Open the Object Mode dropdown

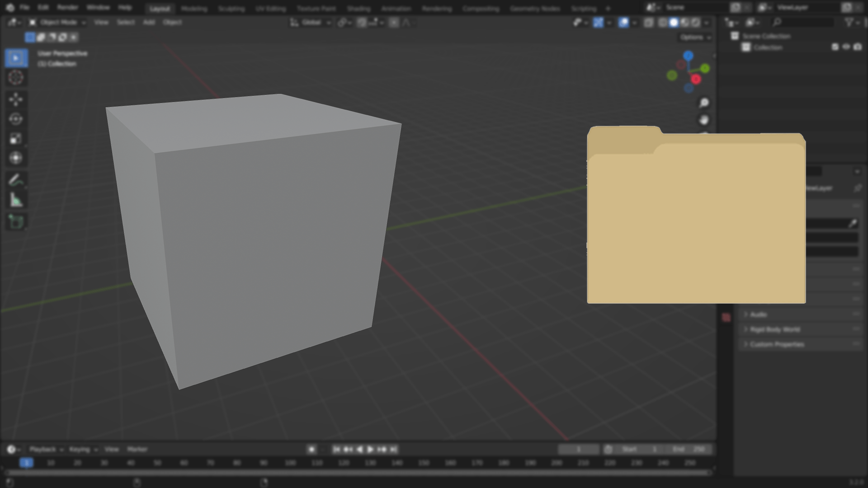point(59,22)
